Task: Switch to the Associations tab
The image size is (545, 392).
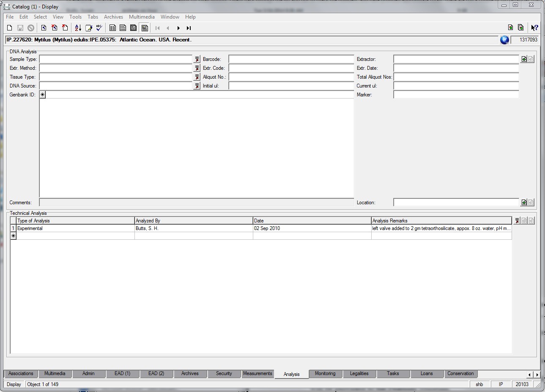Action: (21, 373)
